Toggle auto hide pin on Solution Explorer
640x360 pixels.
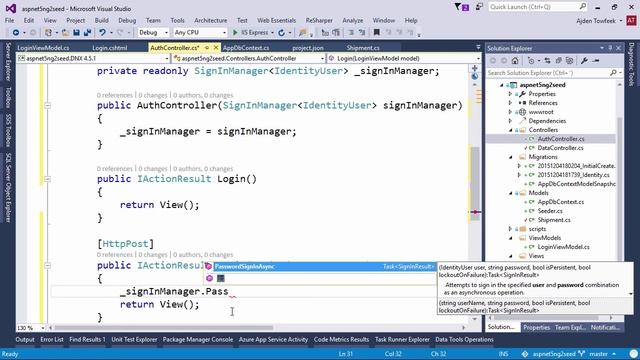(610, 48)
